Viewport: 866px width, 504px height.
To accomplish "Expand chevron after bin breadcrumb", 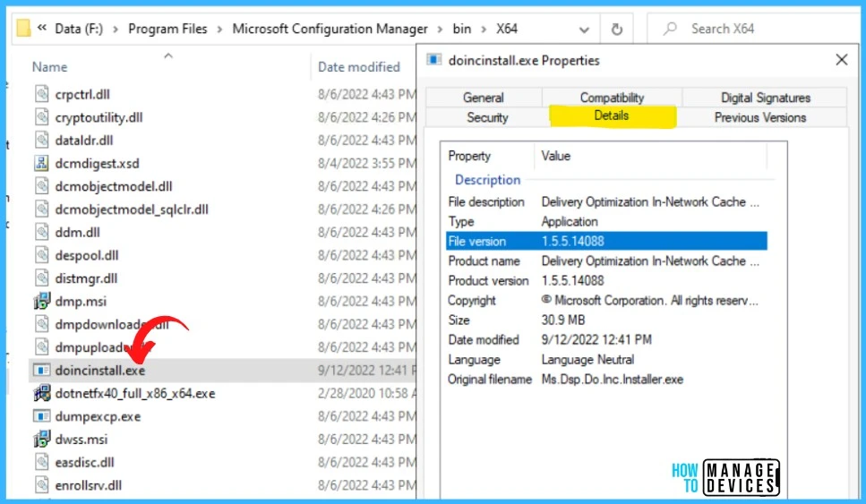I will coord(484,30).
